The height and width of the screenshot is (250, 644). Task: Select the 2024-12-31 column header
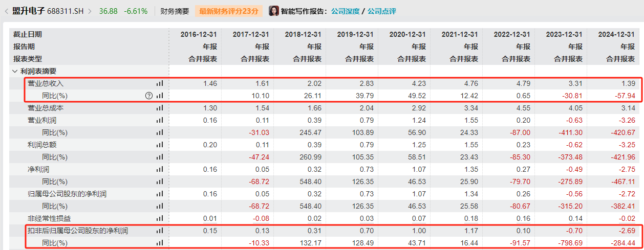(x=616, y=34)
